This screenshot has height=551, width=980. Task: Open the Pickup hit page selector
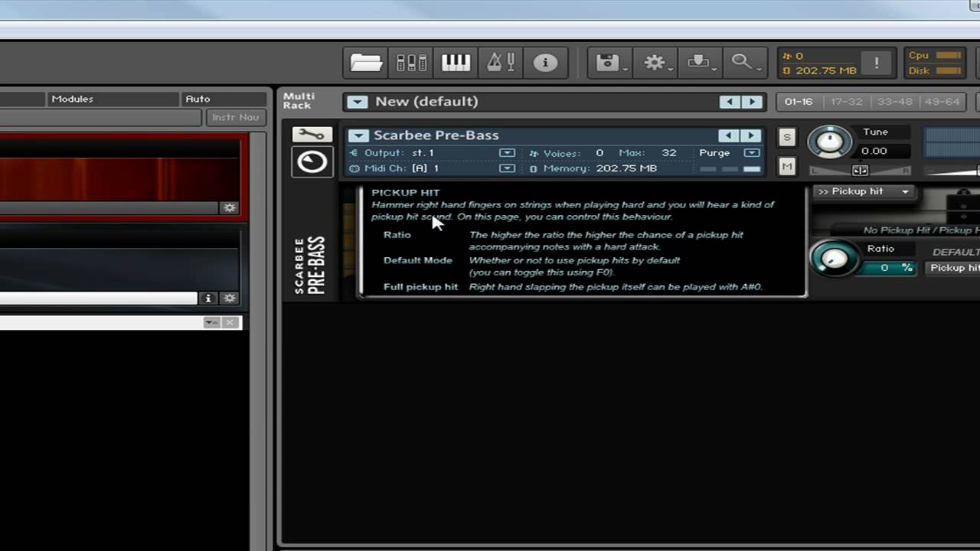[x=864, y=191]
